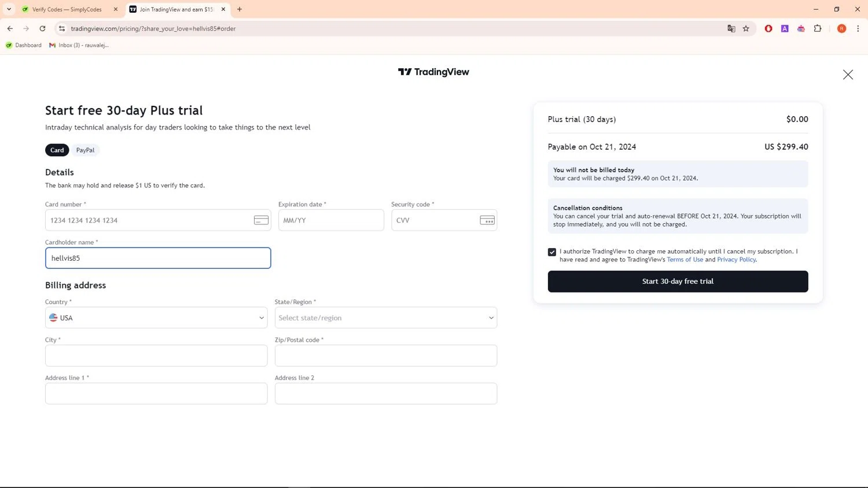This screenshot has height=488, width=868.
Task: Reload the page with the refresh icon
Action: [x=42, y=28]
